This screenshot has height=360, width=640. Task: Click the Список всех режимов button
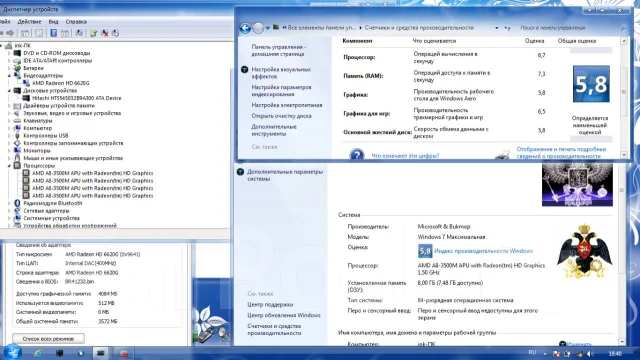48,339
